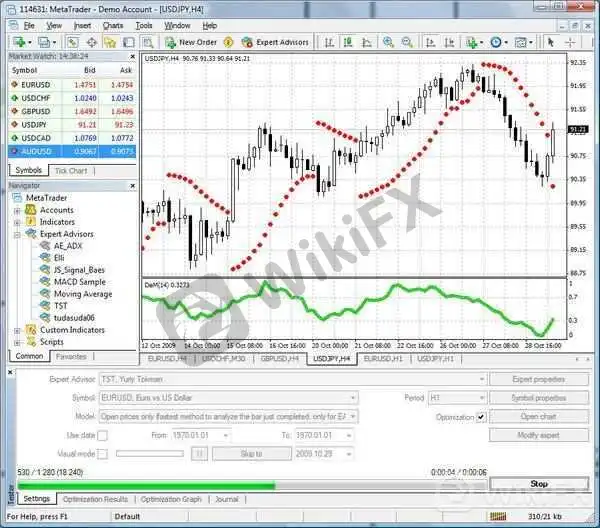The width and height of the screenshot is (600, 528).
Task: Toggle the Auto Scroll chart icon
Action: (x=430, y=42)
